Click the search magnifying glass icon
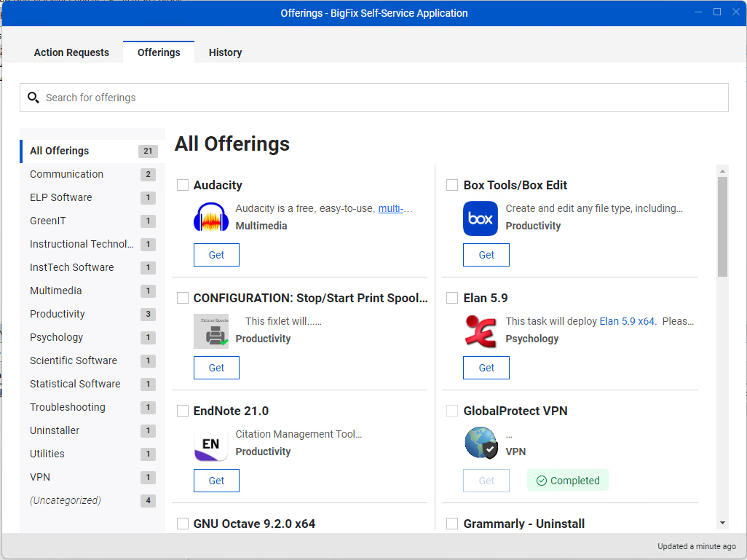This screenshot has width=747, height=560. [x=33, y=98]
